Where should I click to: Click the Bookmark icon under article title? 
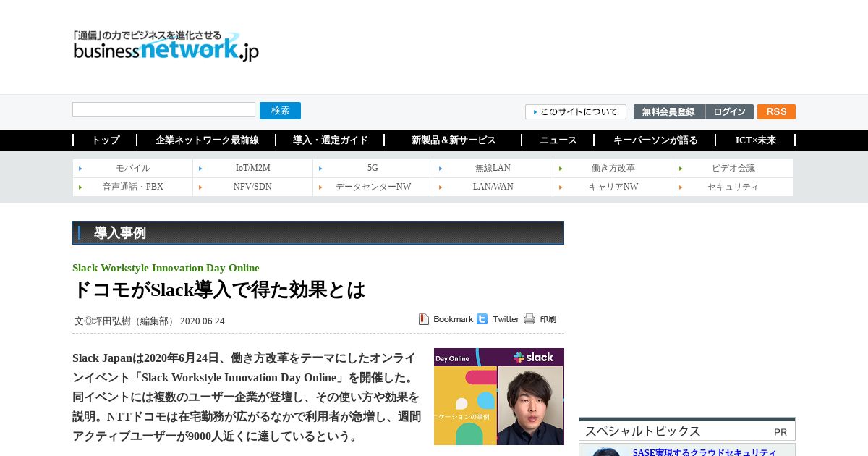(446, 319)
